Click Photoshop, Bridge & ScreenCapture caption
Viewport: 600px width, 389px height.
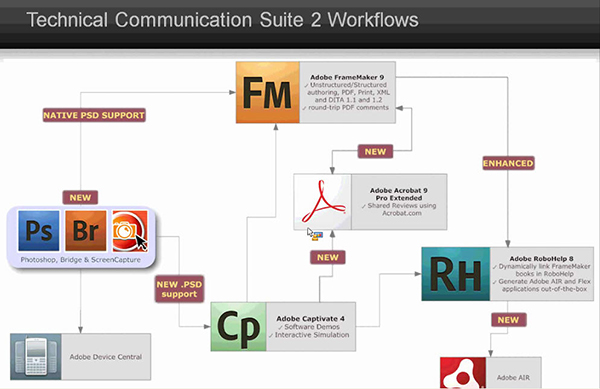tap(81, 260)
